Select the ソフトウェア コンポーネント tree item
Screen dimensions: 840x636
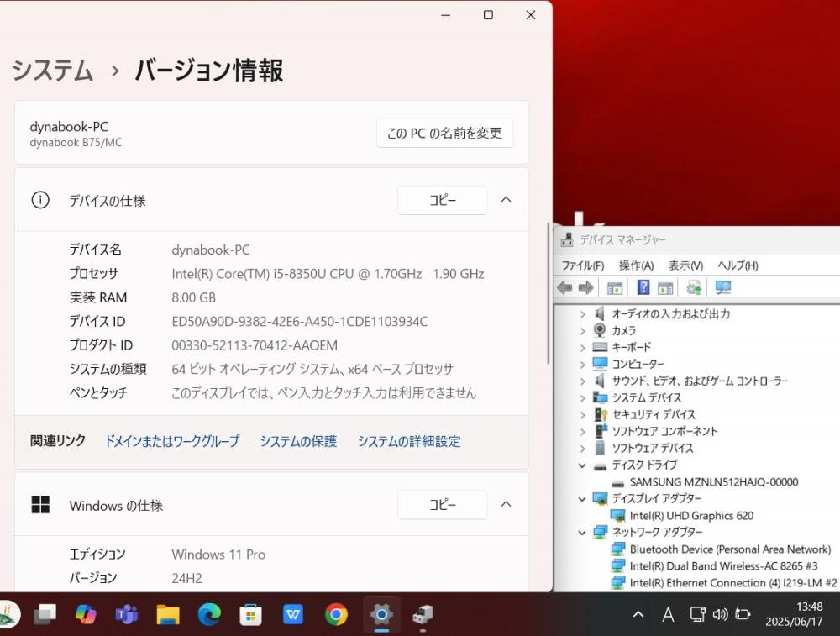click(x=664, y=431)
